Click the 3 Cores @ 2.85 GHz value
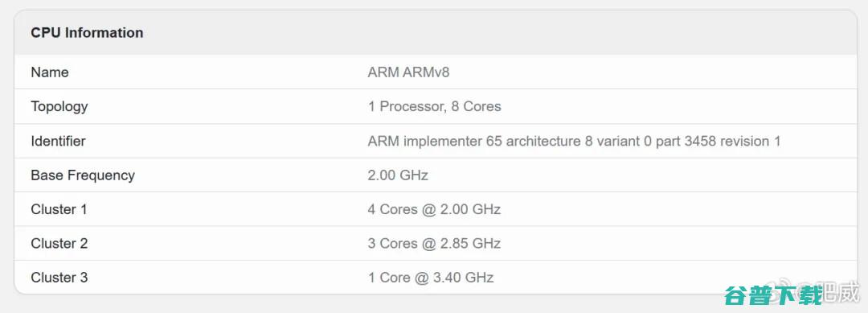This screenshot has width=868, height=313. pos(434,243)
